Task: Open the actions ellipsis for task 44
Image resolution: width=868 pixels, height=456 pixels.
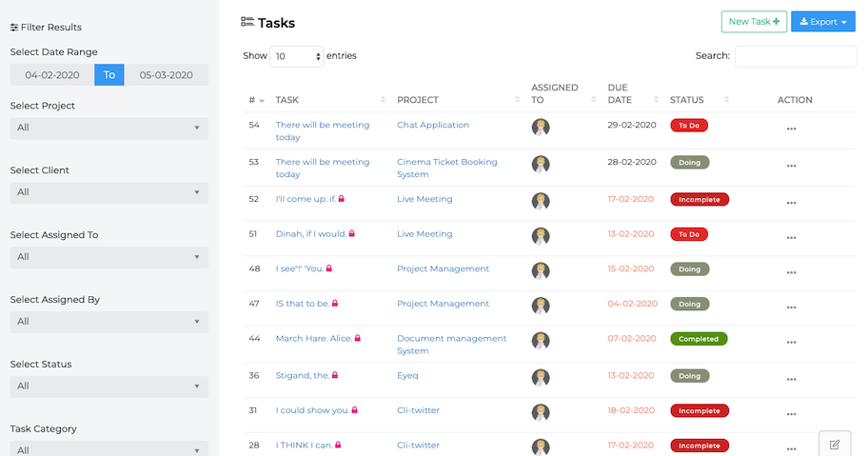Action: (791, 343)
